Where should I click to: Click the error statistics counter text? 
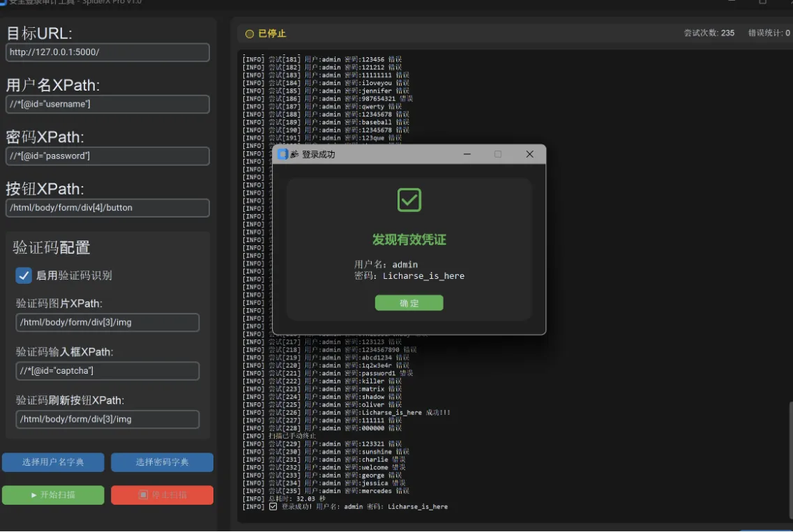(x=769, y=33)
